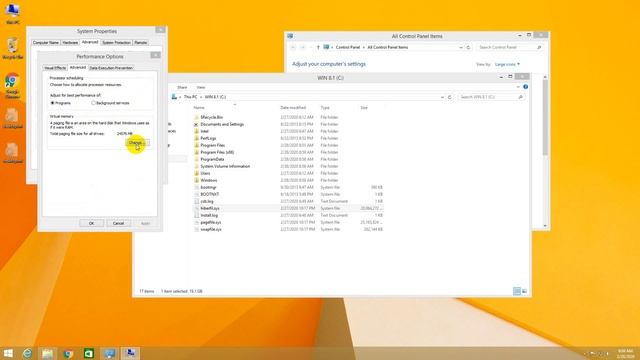Open the Control Panel address bar dropdown
The width and height of the screenshot is (640, 360).
[x=461, y=47]
